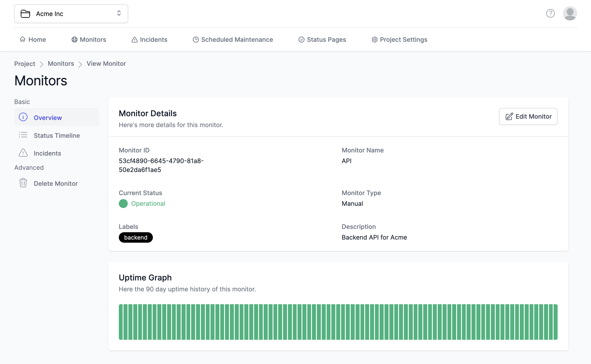Follow the Monitors breadcrumb link

click(61, 64)
